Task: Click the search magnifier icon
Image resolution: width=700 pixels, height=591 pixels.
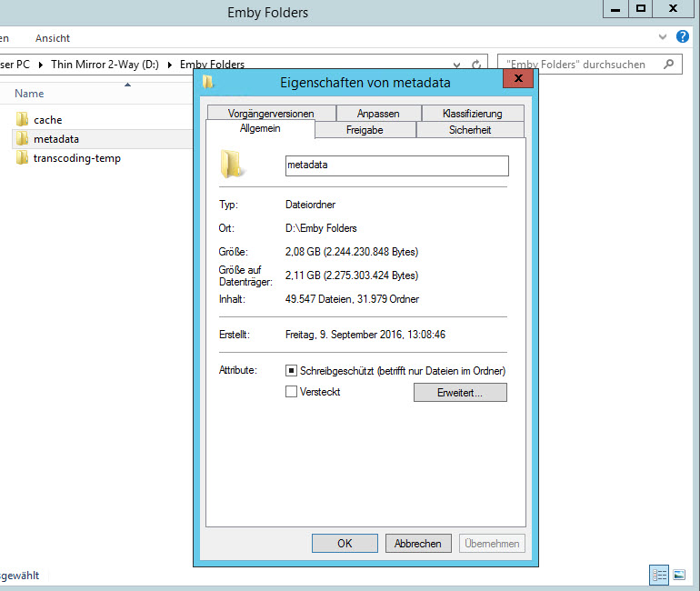Action: (x=668, y=65)
